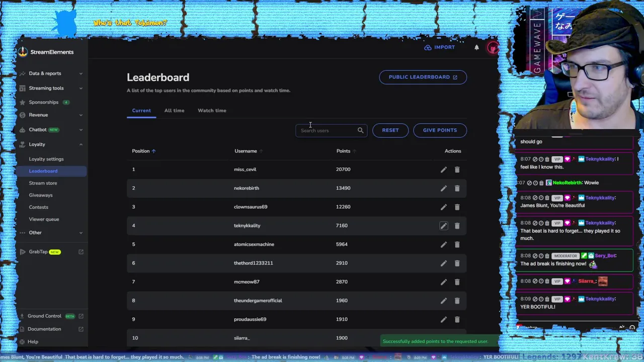Open Loyalty settings in sidebar
This screenshot has height=362, width=644.
point(46,159)
